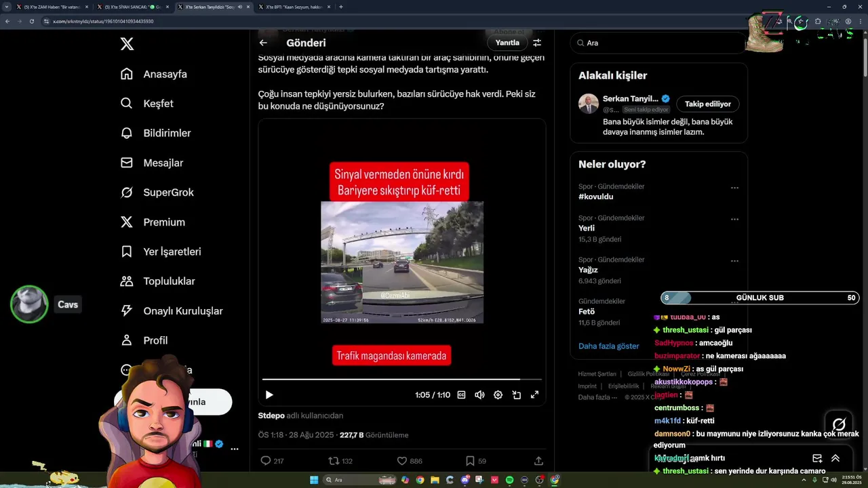The height and width of the screenshot is (488, 868).
Task: Enable picture-in-picture on video
Action: click(x=516, y=394)
